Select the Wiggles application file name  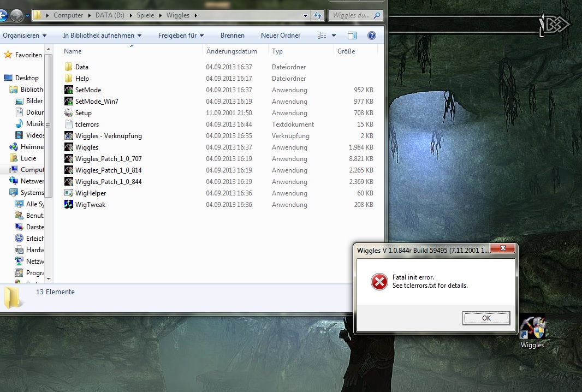pos(86,147)
